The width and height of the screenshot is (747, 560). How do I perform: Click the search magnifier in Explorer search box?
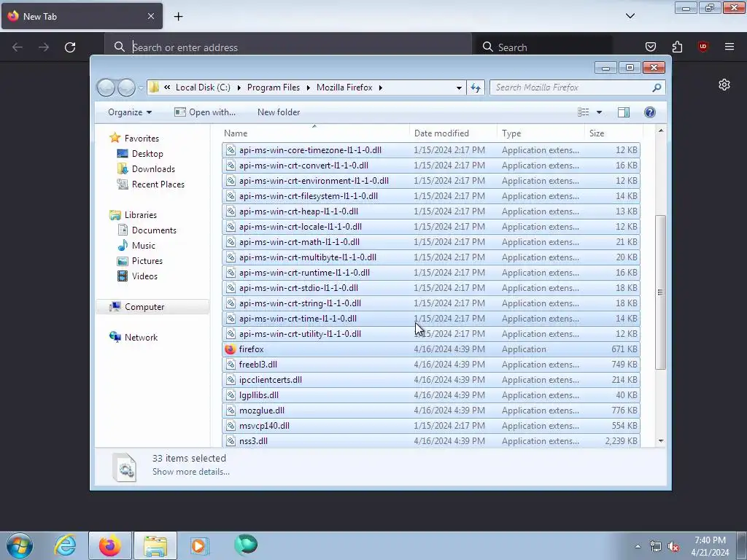(x=657, y=87)
